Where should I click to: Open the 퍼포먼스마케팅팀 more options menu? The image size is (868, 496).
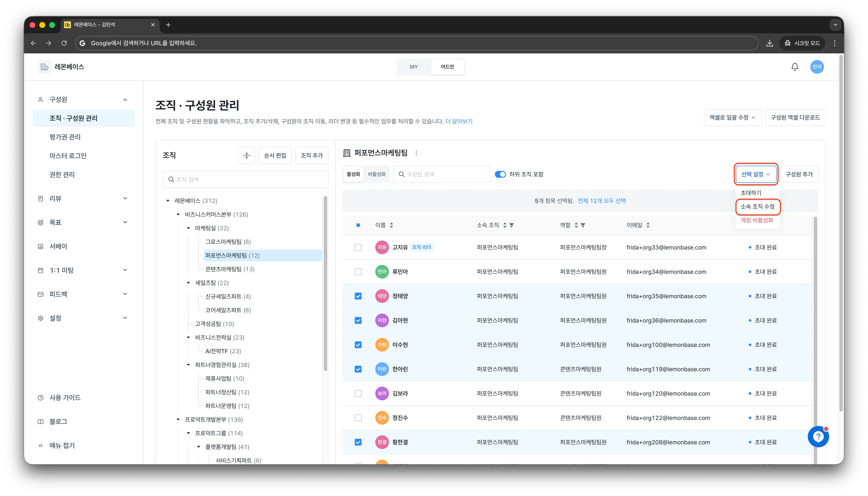point(416,153)
